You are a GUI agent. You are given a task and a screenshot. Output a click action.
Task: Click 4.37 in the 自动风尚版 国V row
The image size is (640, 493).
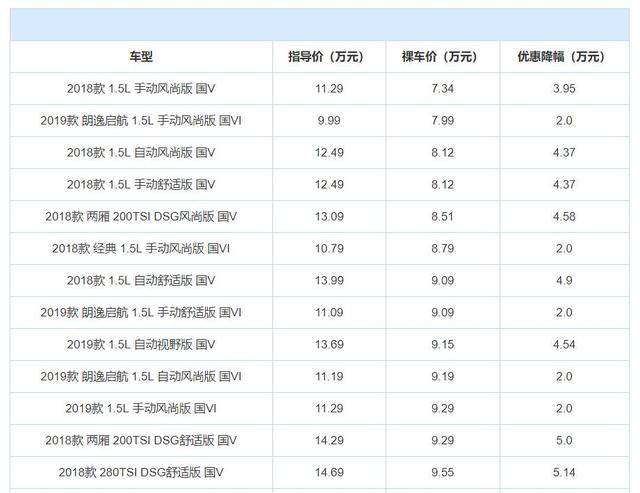[564, 153]
